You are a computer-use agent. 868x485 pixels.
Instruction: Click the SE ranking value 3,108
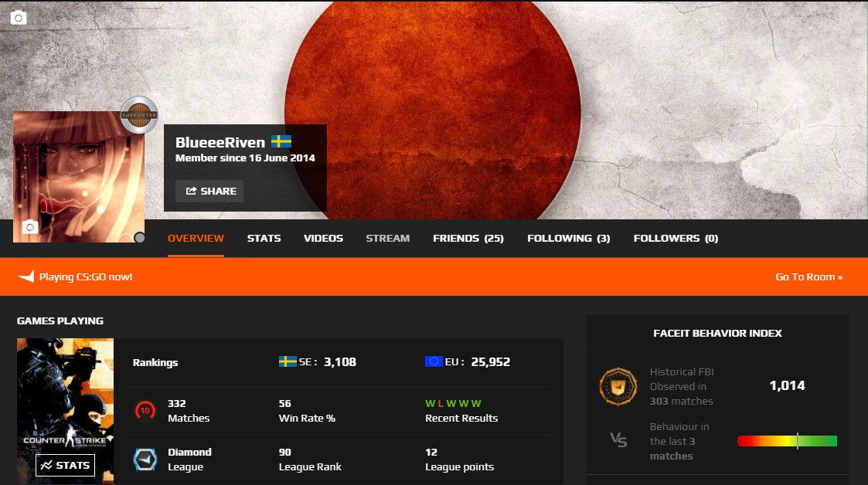pos(340,361)
